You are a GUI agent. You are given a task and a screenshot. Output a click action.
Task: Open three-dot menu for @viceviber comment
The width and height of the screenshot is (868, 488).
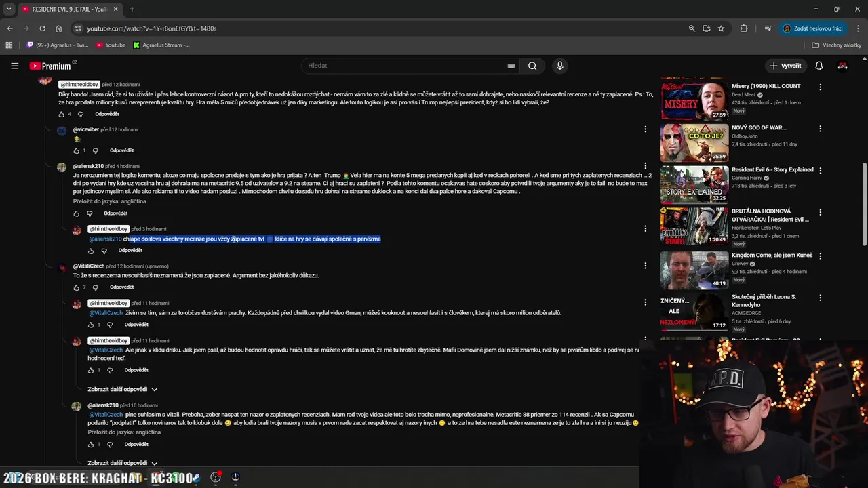click(x=645, y=129)
